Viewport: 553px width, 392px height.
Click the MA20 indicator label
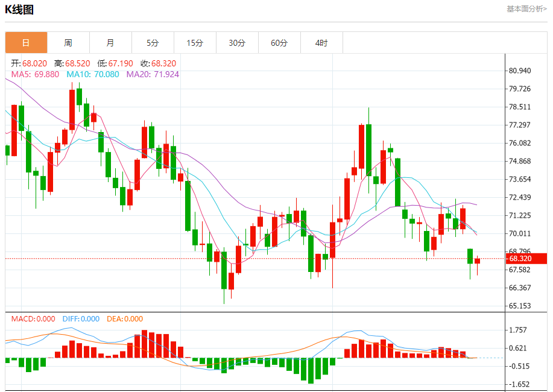click(x=153, y=74)
